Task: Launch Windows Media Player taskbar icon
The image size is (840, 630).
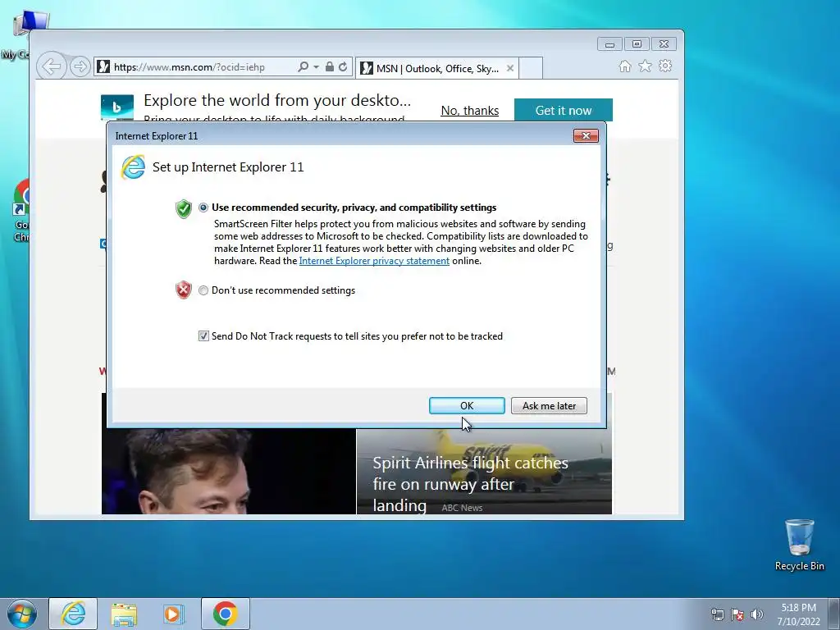Action: tap(174, 614)
